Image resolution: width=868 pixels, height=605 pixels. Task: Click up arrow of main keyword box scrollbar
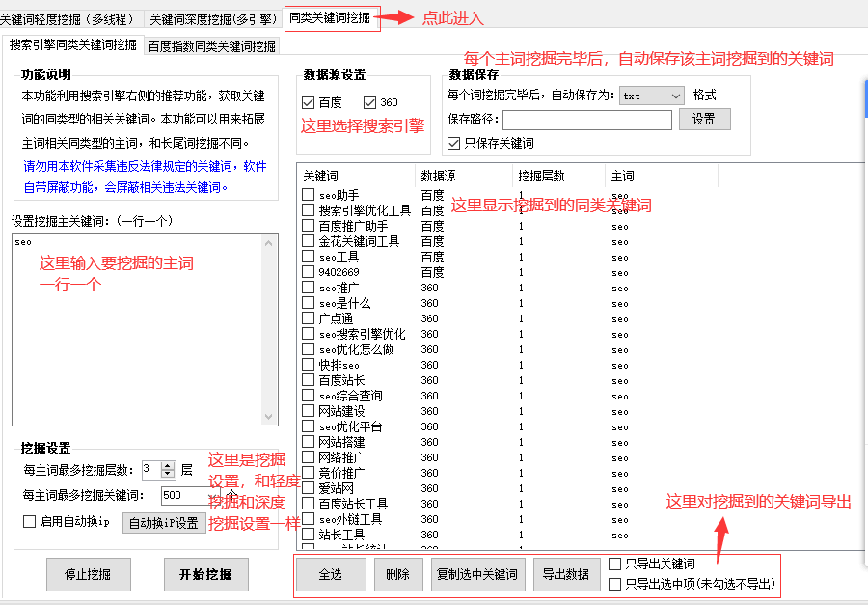268,243
